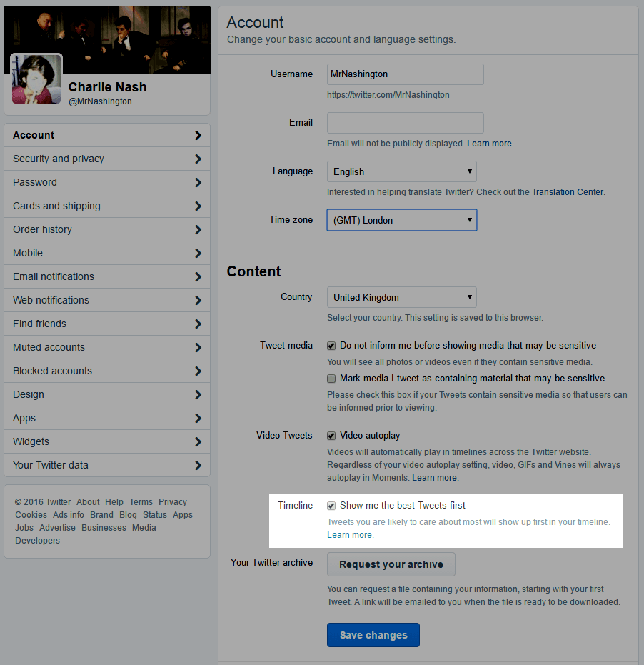Click the Save changes button
This screenshot has height=665, width=644.
point(373,635)
